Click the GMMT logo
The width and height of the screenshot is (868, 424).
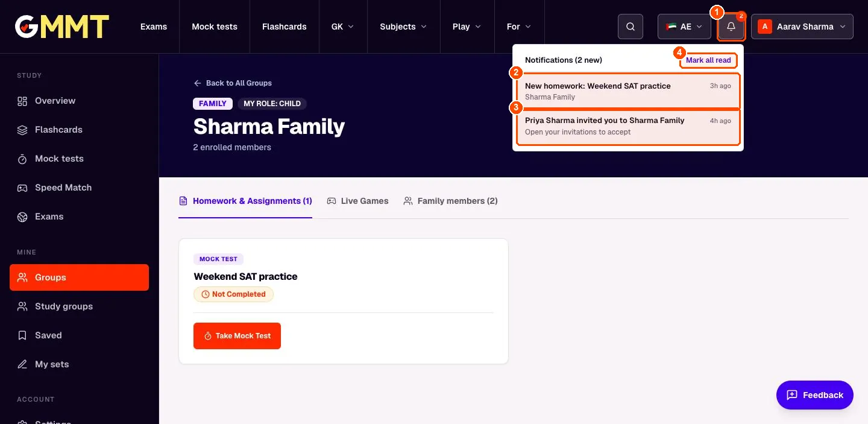tap(62, 27)
